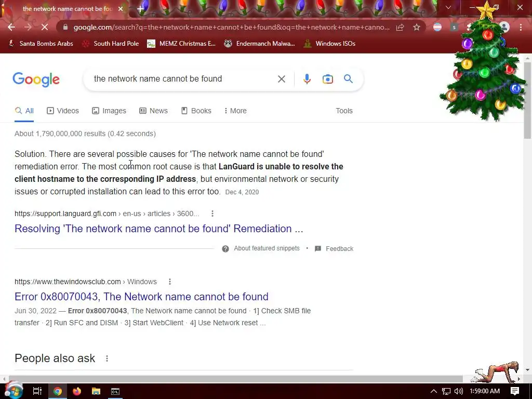
Task: Open Firefox from the taskbar
Action: tap(77, 391)
